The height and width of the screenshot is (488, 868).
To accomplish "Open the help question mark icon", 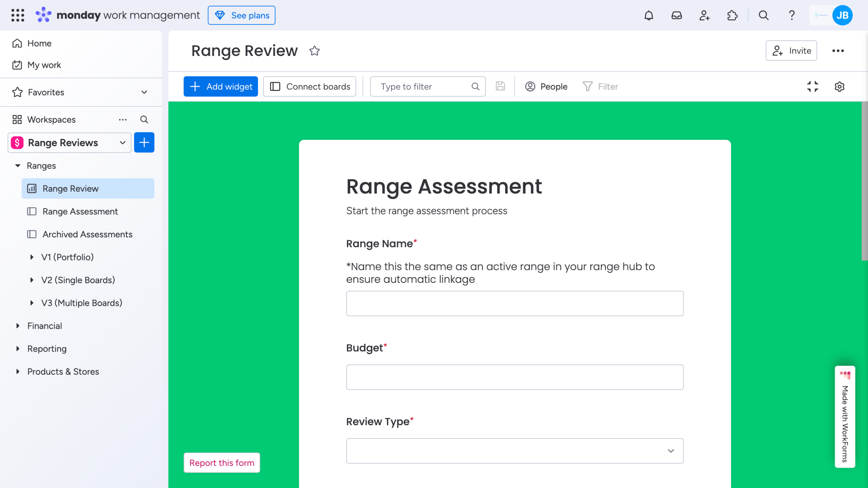I will pyautogui.click(x=791, y=16).
